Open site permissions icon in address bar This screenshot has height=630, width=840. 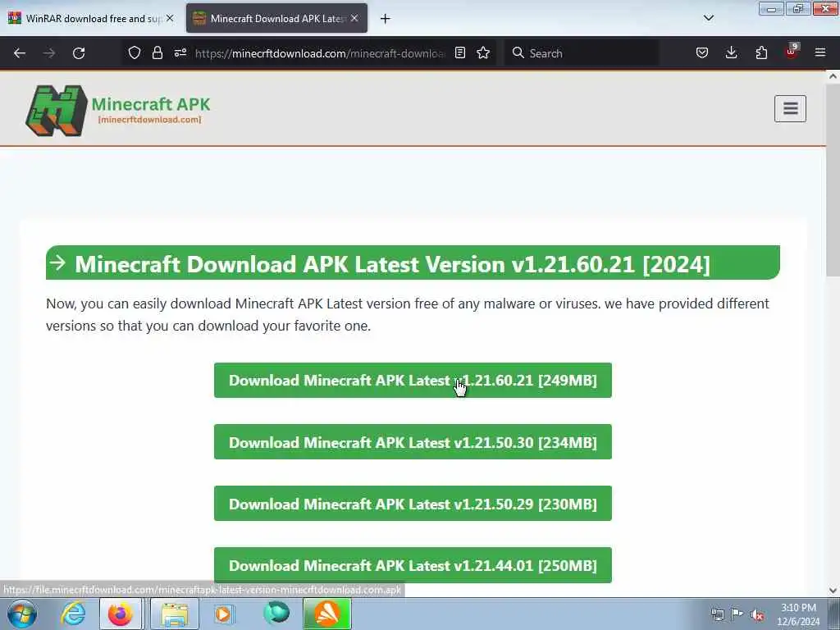(x=180, y=53)
